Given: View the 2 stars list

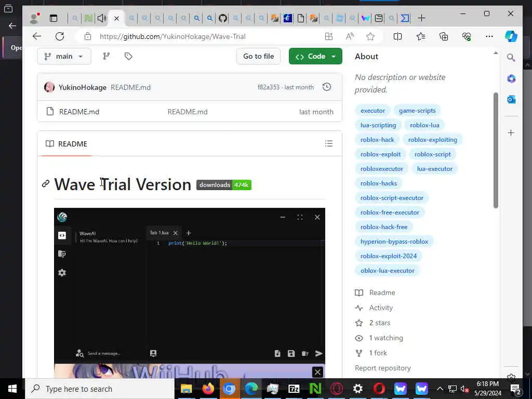Looking at the screenshot, I should 373,323.
